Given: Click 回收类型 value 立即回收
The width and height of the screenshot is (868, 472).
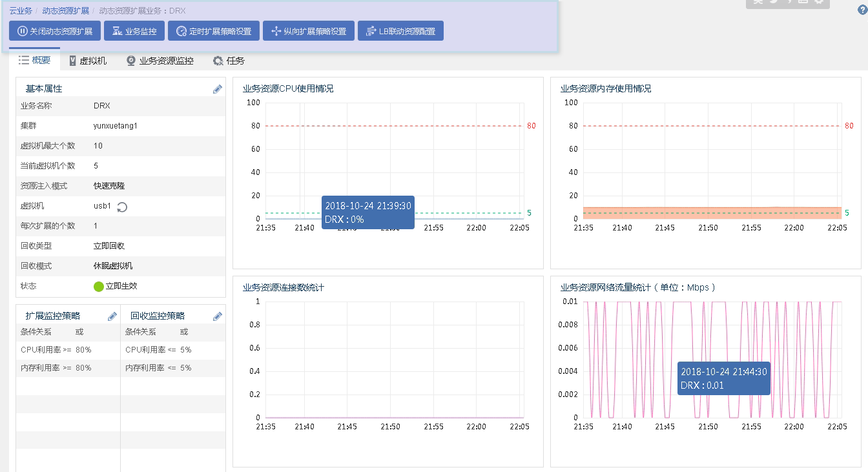Looking at the screenshot, I should tap(109, 246).
